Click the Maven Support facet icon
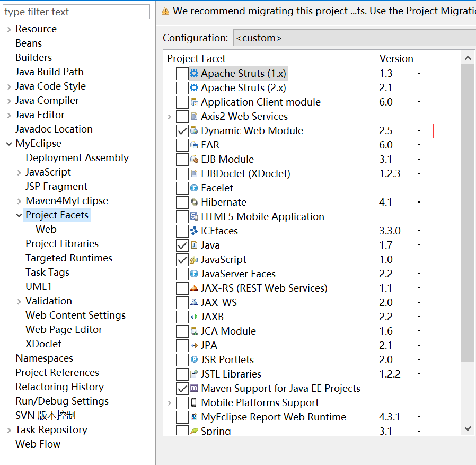This screenshot has height=465, width=476. 194,389
